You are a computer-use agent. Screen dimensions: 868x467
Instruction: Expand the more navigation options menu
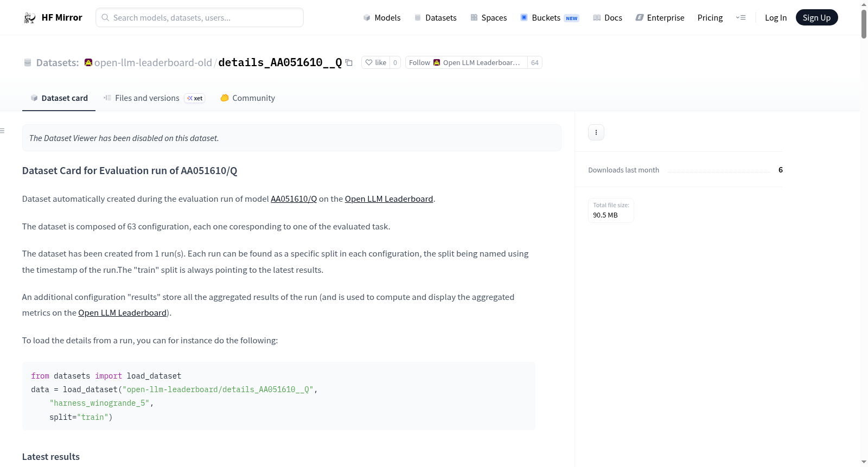coord(741,18)
